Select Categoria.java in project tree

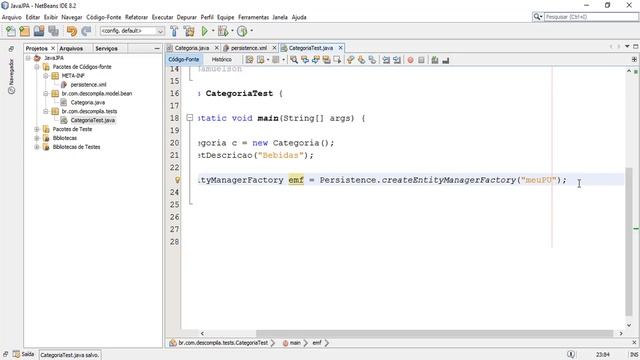[x=87, y=102]
